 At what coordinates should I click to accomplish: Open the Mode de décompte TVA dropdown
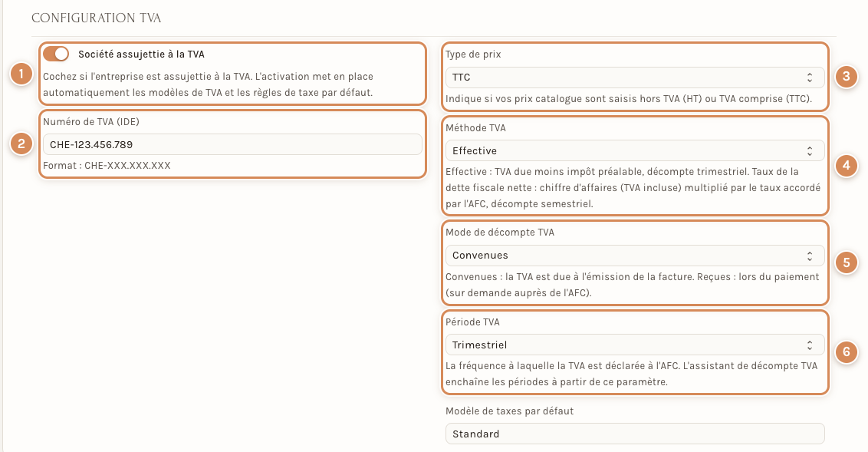635,256
